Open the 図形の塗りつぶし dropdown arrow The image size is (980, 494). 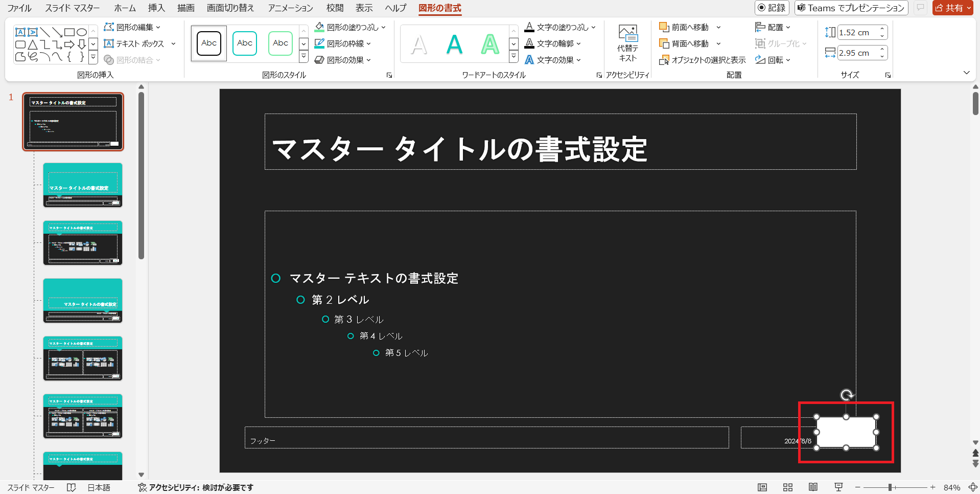383,27
